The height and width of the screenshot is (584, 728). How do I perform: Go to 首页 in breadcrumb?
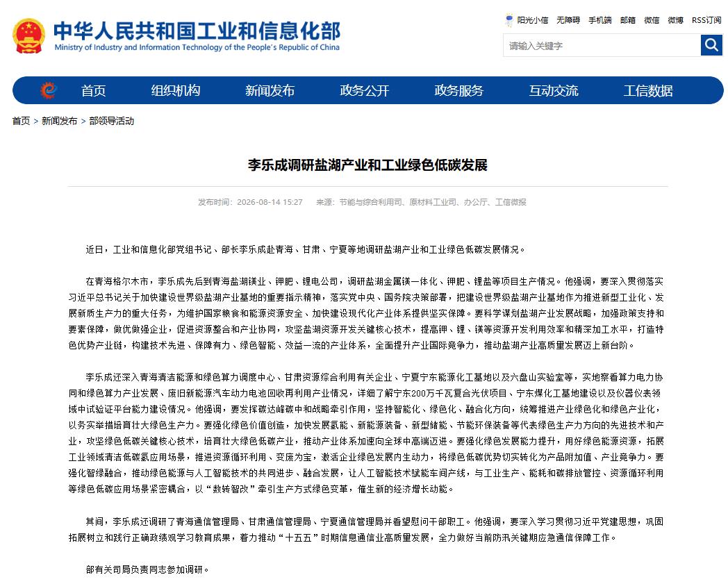(21, 121)
